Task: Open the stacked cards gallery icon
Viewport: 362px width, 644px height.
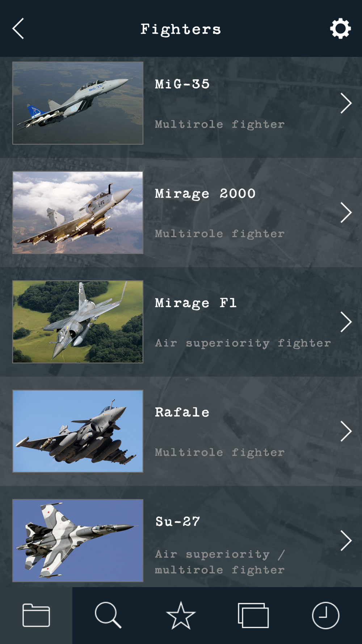Action: [253, 615]
